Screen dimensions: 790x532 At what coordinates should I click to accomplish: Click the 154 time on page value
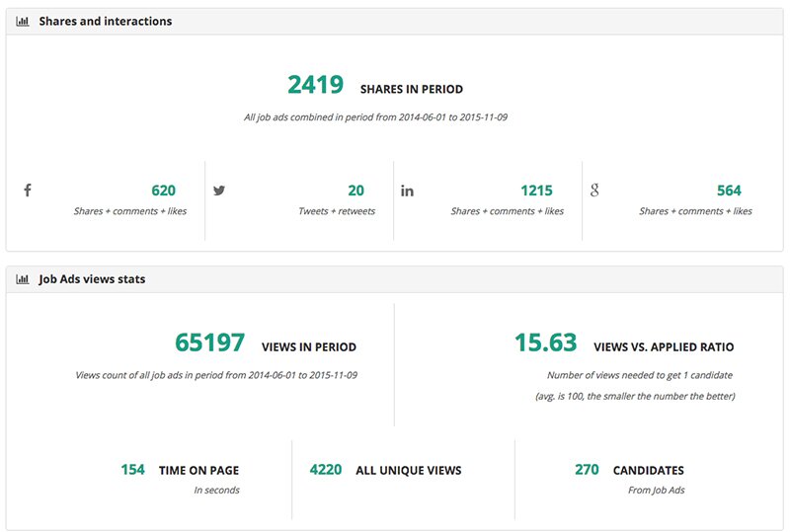pos(132,470)
